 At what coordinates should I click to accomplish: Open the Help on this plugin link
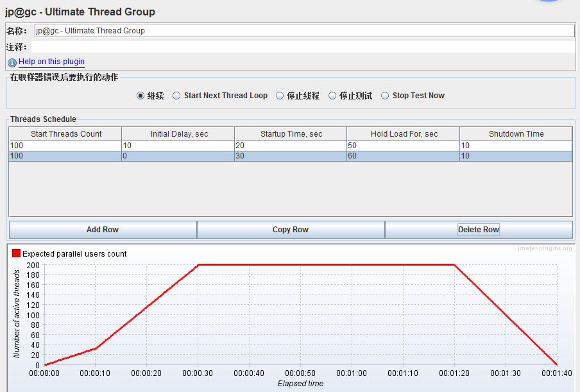pos(51,62)
